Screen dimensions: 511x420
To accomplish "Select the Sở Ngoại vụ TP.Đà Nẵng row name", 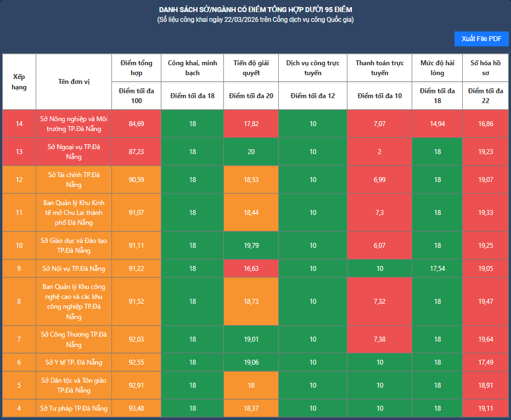I will tap(74, 152).
